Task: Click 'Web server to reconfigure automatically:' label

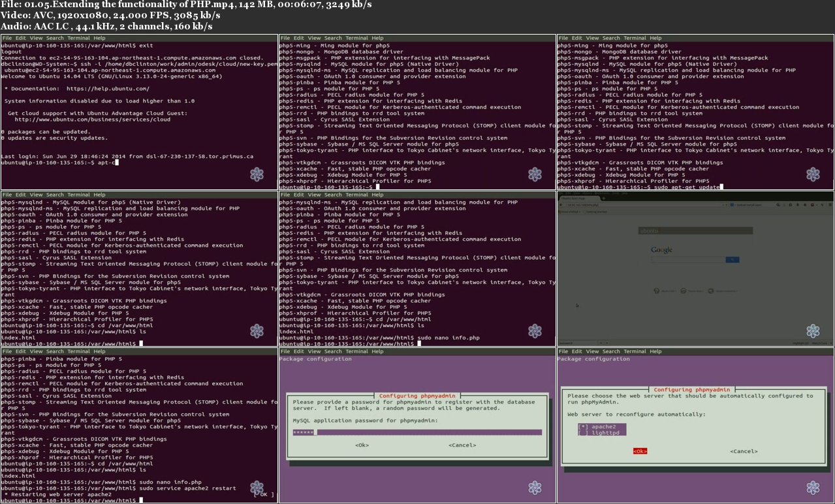Action: point(637,414)
